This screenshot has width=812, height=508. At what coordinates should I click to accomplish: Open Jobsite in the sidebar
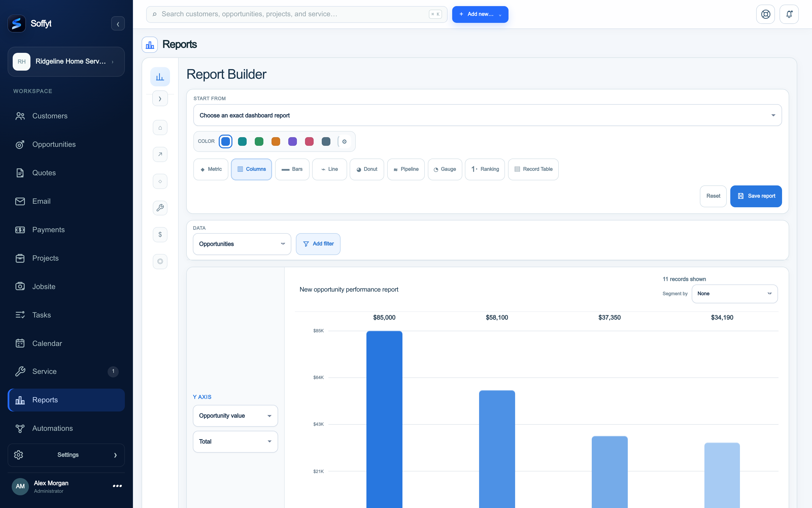66,287
